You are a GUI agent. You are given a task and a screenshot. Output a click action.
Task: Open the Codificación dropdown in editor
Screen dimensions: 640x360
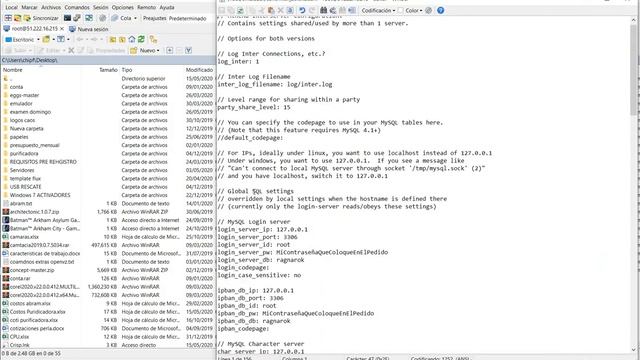coord(378,10)
